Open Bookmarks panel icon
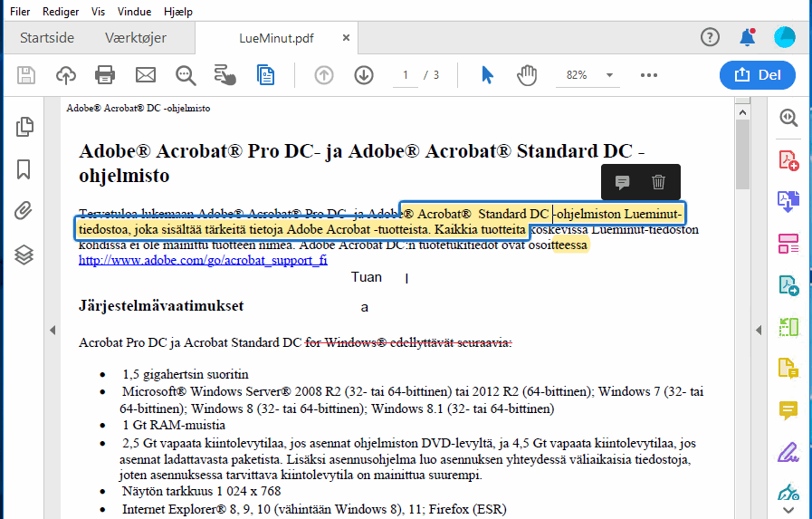 point(24,169)
